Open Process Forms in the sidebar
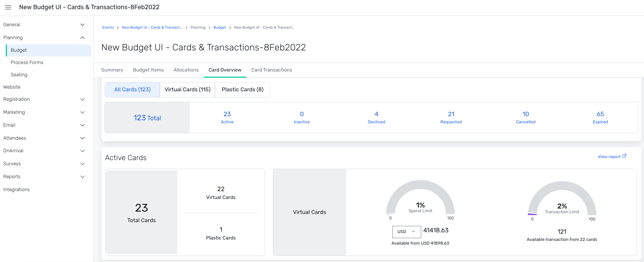Viewport: 644px width, 262px height. pyautogui.click(x=27, y=62)
